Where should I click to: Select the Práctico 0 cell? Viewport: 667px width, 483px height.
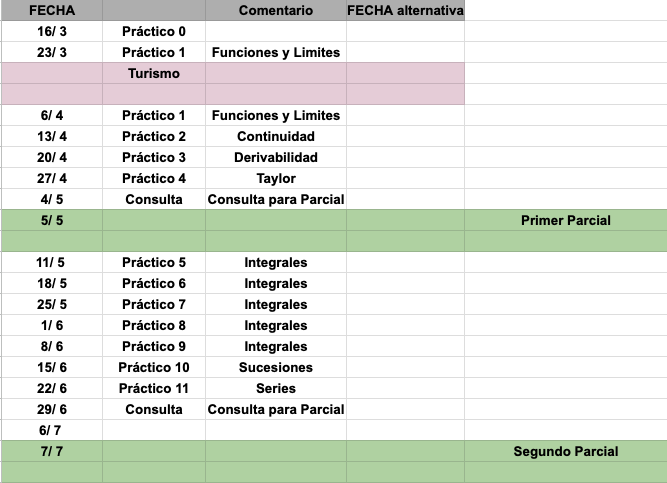pyautogui.click(x=154, y=31)
